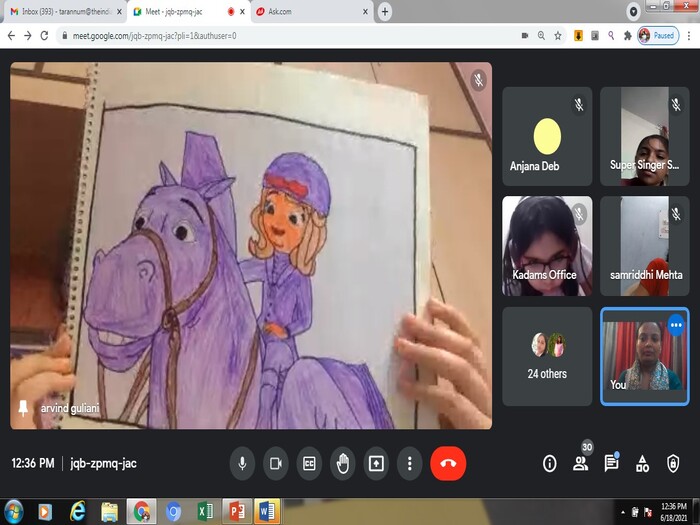700x525 pixels.
Task: Switch to Gmail Inbox tab
Action: (x=65, y=12)
